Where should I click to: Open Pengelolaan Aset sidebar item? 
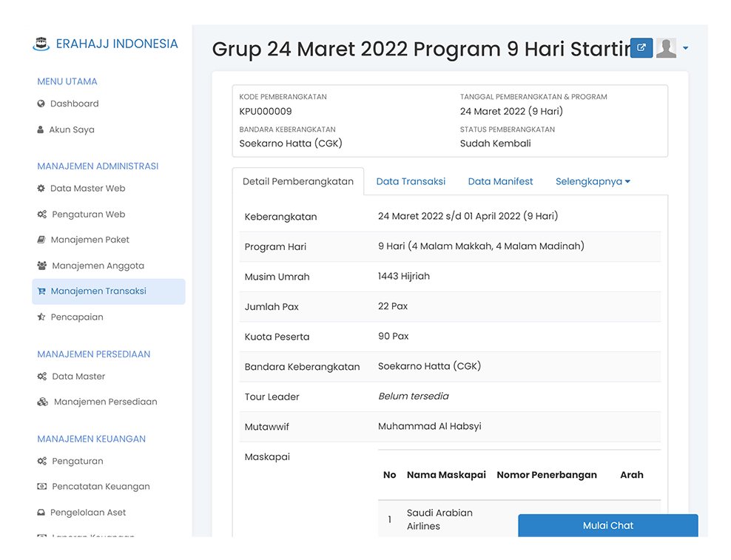click(88, 513)
